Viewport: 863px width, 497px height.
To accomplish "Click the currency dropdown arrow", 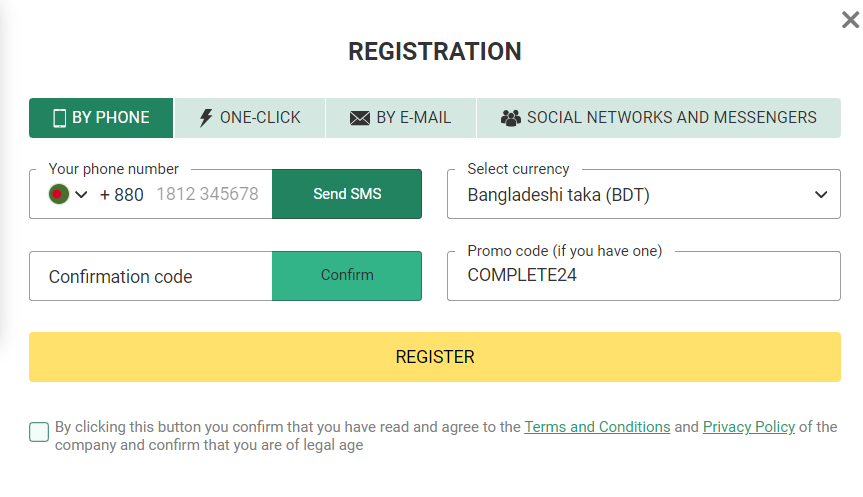I will click(x=821, y=195).
